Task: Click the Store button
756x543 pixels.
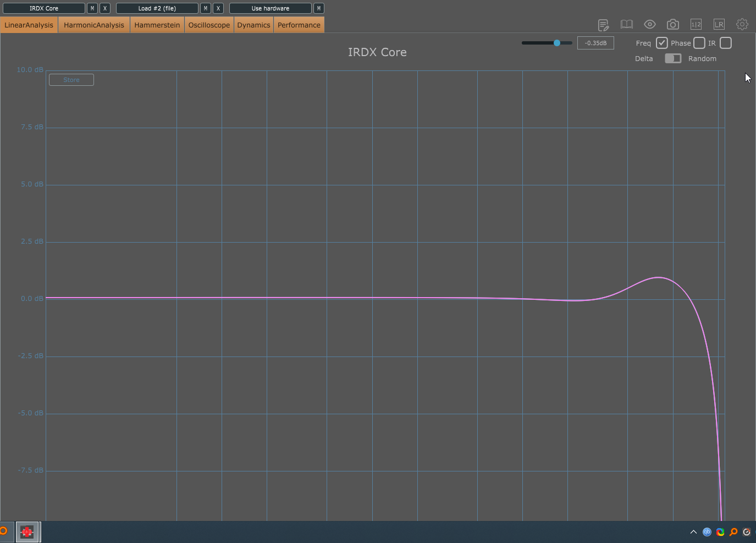Action: point(71,80)
